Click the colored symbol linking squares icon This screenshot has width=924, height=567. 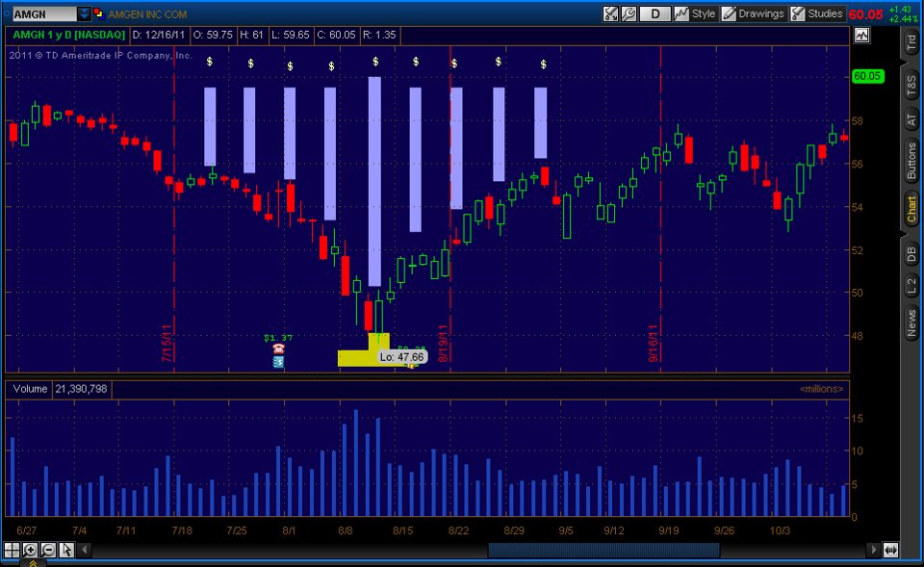pyautogui.click(x=99, y=13)
